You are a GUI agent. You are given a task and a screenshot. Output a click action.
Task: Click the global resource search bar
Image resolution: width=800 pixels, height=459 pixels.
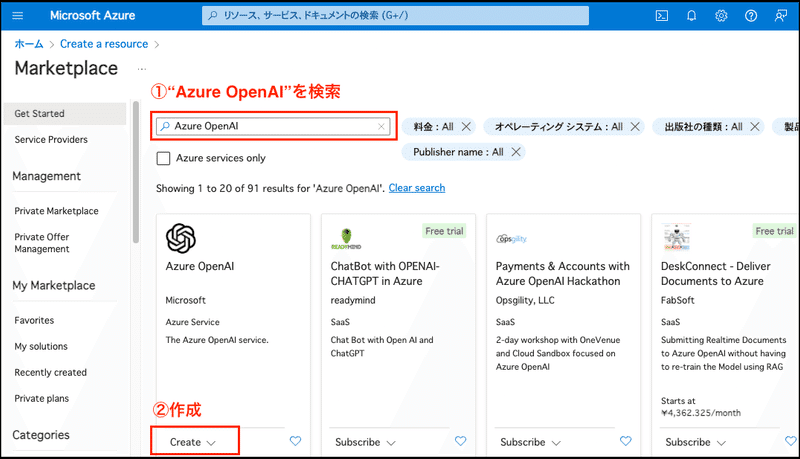pyautogui.click(x=395, y=15)
